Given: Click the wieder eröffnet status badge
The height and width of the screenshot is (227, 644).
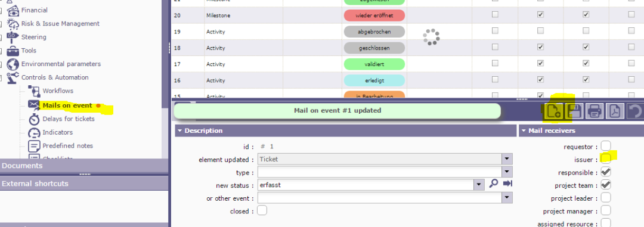Looking at the screenshot, I should pyautogui.click(x=374, y=15).
